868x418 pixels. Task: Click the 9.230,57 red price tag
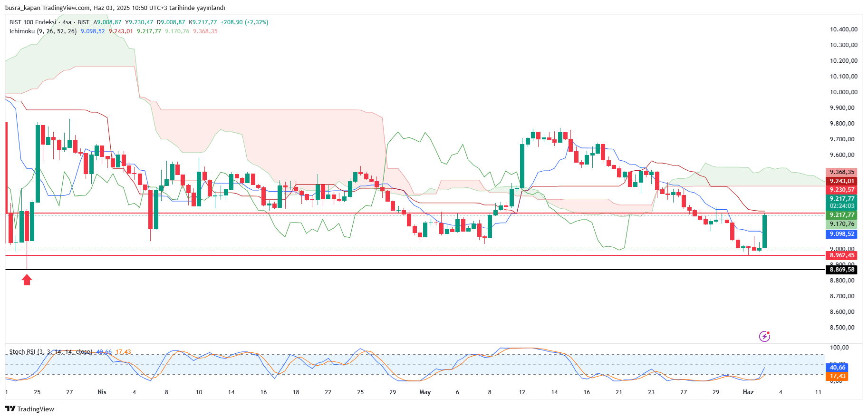coord(842,190)
